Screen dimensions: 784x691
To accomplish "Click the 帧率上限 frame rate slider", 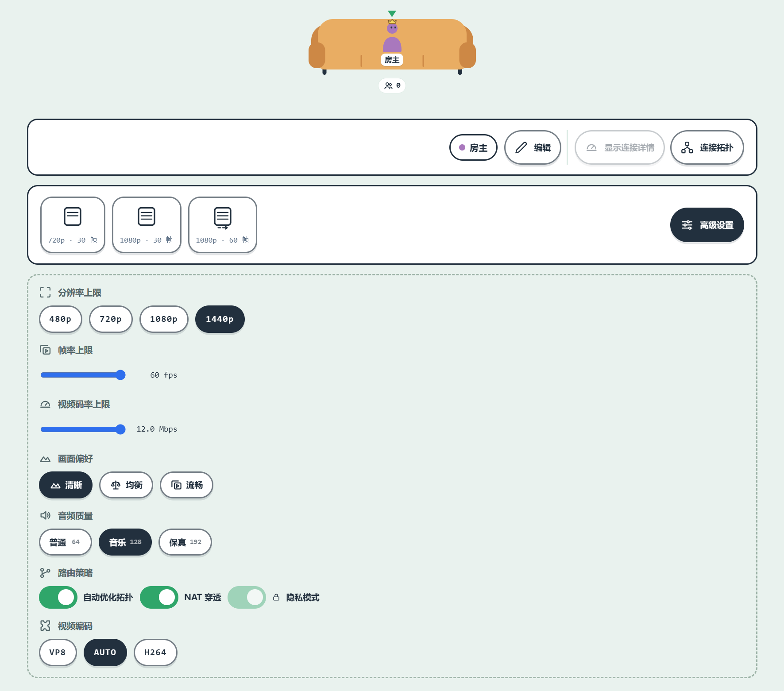I will pyautogui.click(x=83, y=375).
